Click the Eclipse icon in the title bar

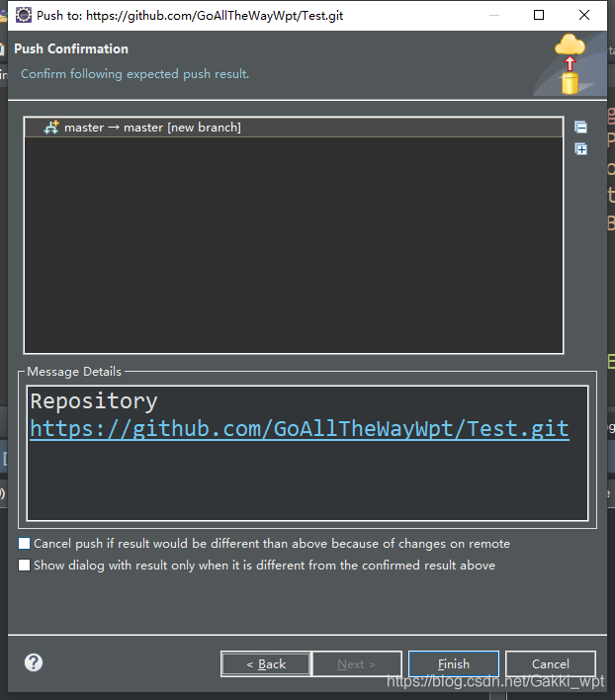(23, 15)
